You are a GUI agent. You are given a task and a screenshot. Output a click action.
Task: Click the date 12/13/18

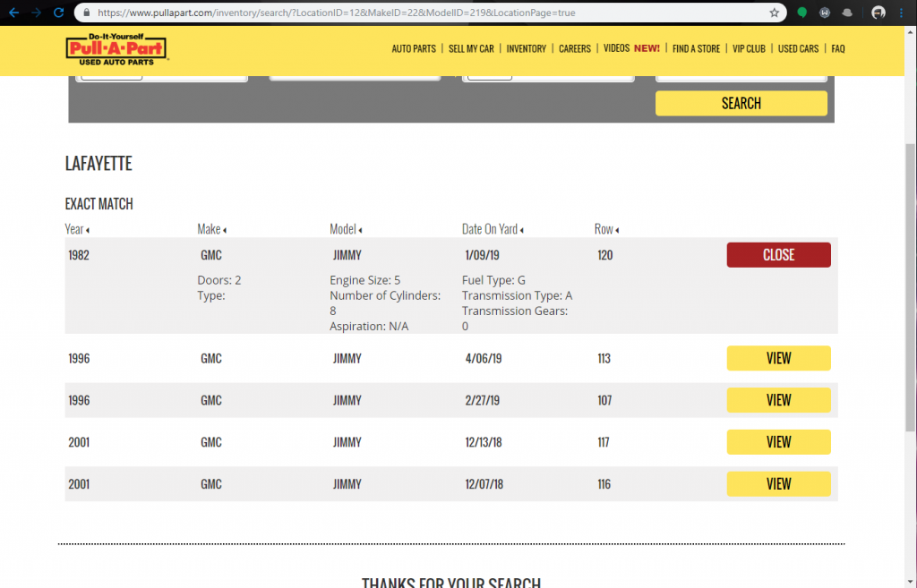[x=483, y=442]
